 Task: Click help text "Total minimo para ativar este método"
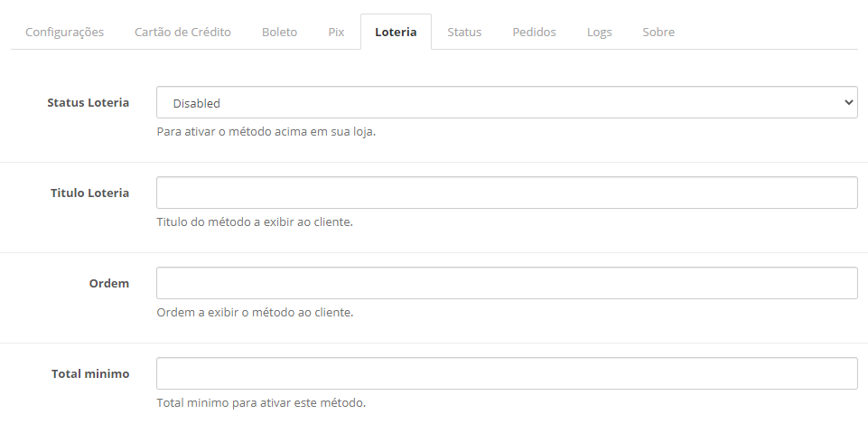[x=261, y=402]
